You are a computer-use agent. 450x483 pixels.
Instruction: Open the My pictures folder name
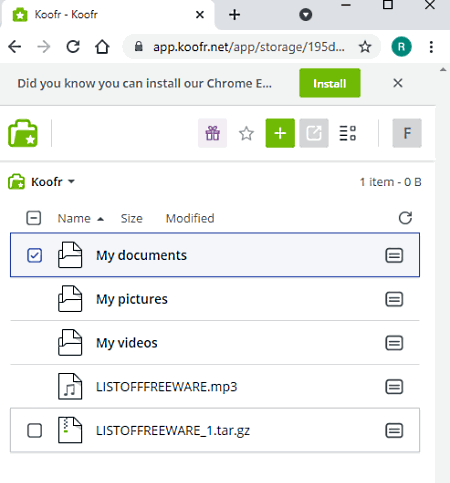click(x=132, y=299)
